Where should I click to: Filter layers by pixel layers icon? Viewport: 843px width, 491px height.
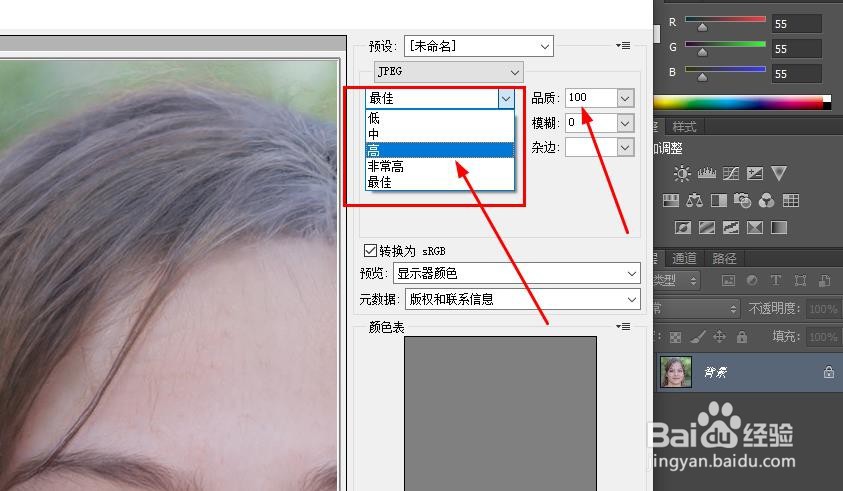click(728, 280)
